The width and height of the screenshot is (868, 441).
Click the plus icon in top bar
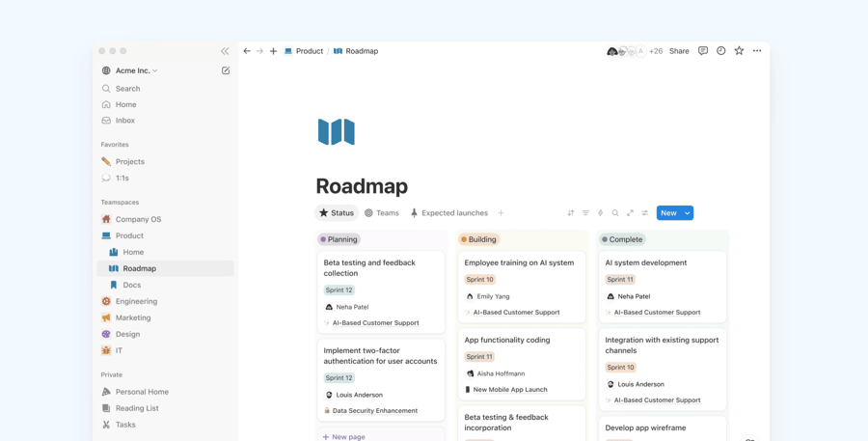coord(274,51)
